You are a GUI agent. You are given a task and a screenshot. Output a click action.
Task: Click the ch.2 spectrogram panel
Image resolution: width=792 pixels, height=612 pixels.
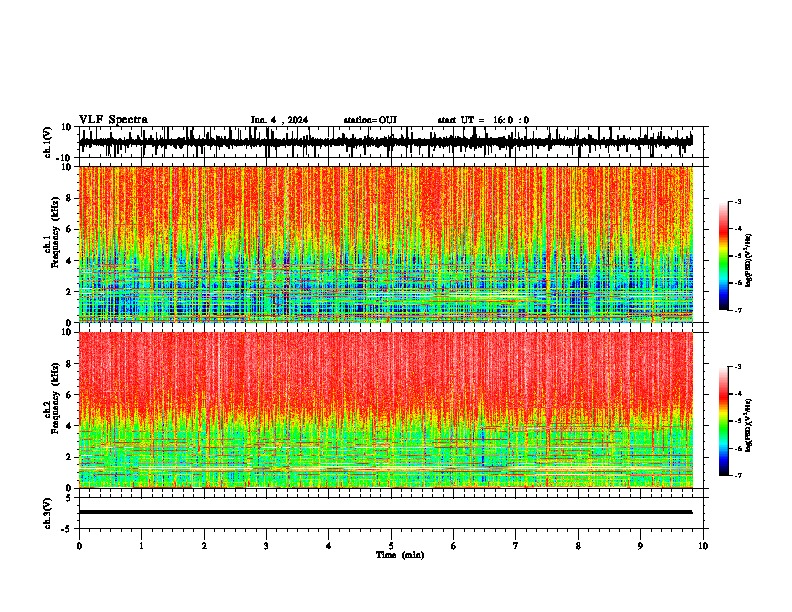[386, 410]
